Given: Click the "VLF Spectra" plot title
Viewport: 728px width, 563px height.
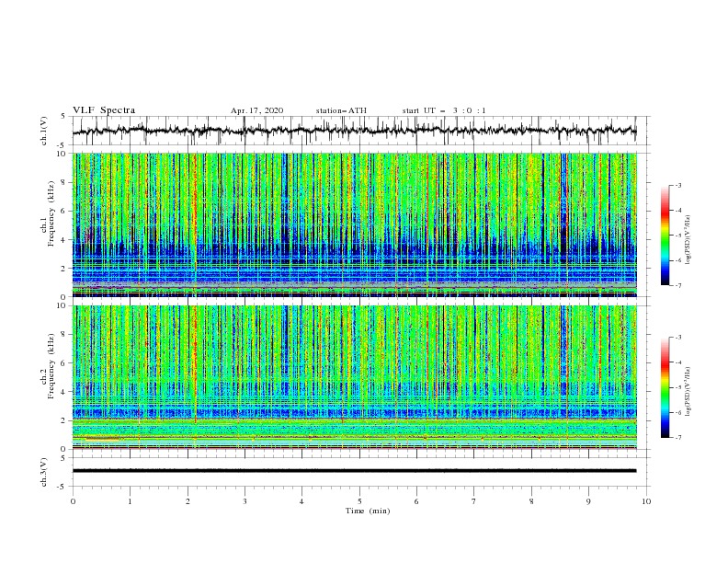Looking at the screenshot, I should pyautogui.click(x=104, y=110).
